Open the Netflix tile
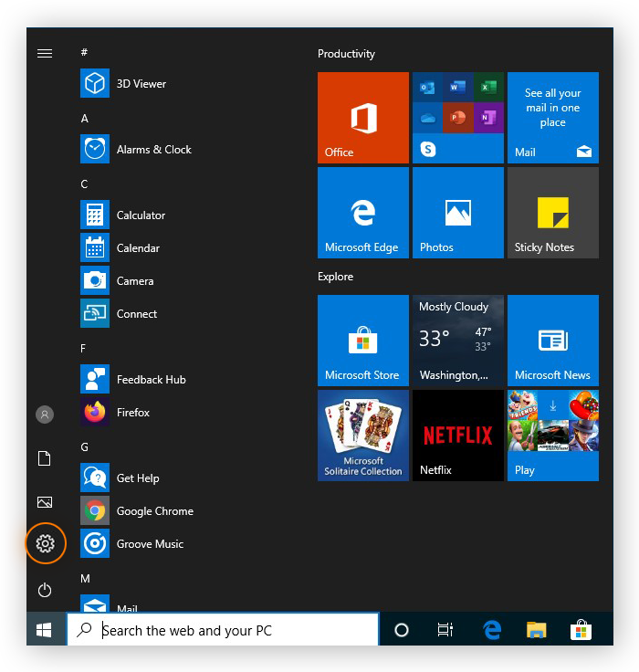Screen dimensions: 639x672 457,436
